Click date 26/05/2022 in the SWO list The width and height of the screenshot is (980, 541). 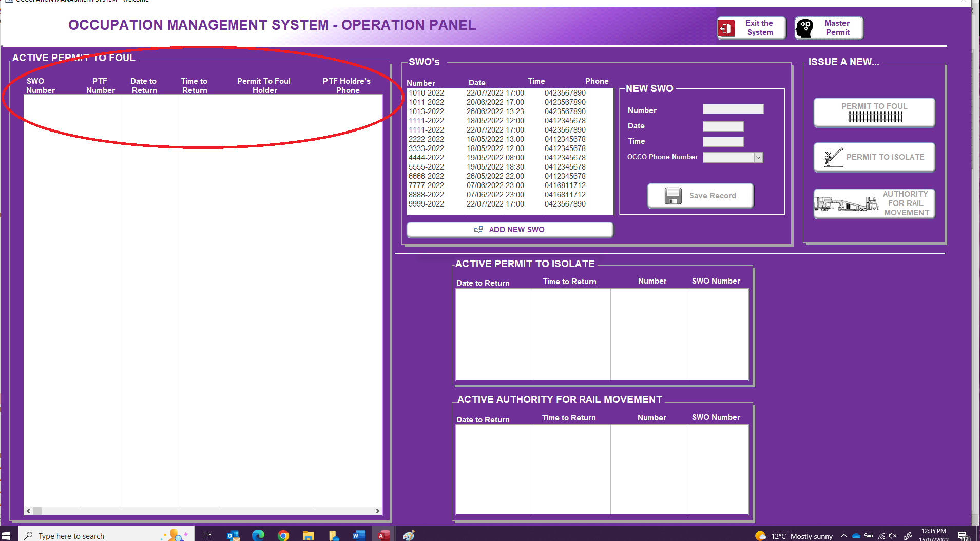coord(485,176)
